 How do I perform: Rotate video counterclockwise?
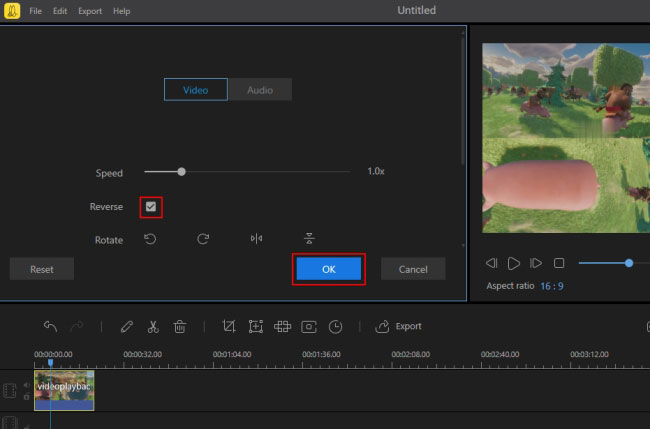(150, 239)
